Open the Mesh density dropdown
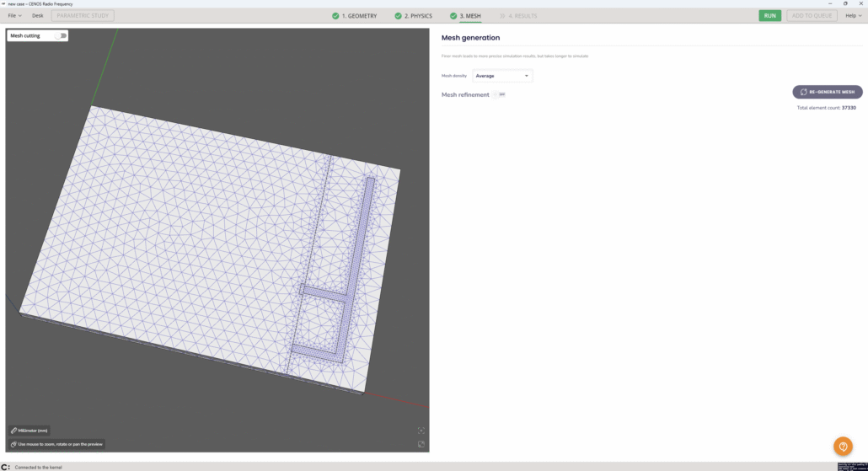Viewport: 868px width, 471px height. coord(502,76)
